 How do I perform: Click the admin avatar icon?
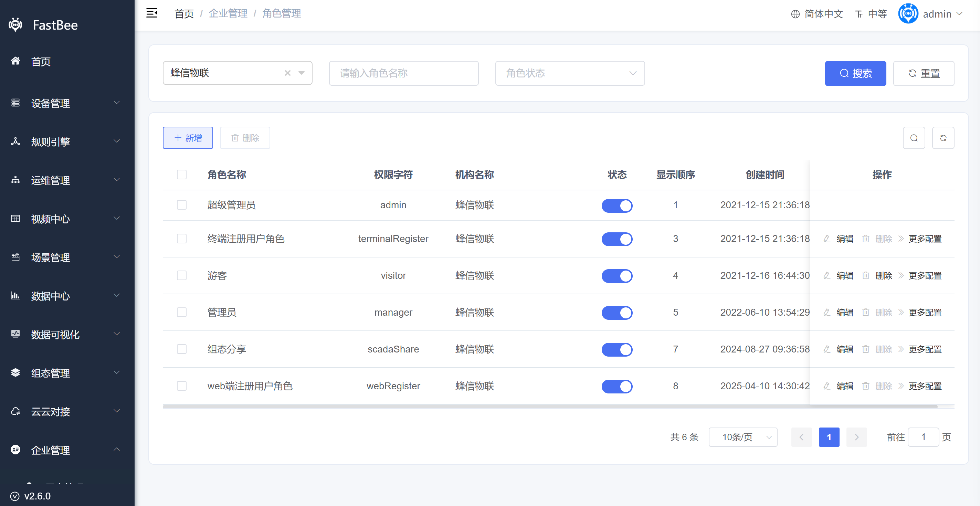click(x=908, y=14)
